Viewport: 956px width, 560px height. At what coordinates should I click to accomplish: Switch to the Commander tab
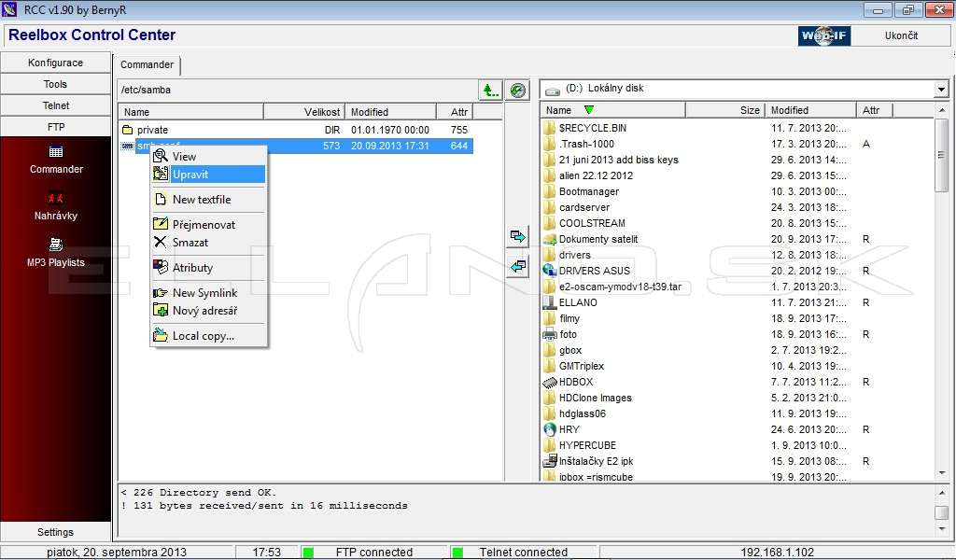147,64
